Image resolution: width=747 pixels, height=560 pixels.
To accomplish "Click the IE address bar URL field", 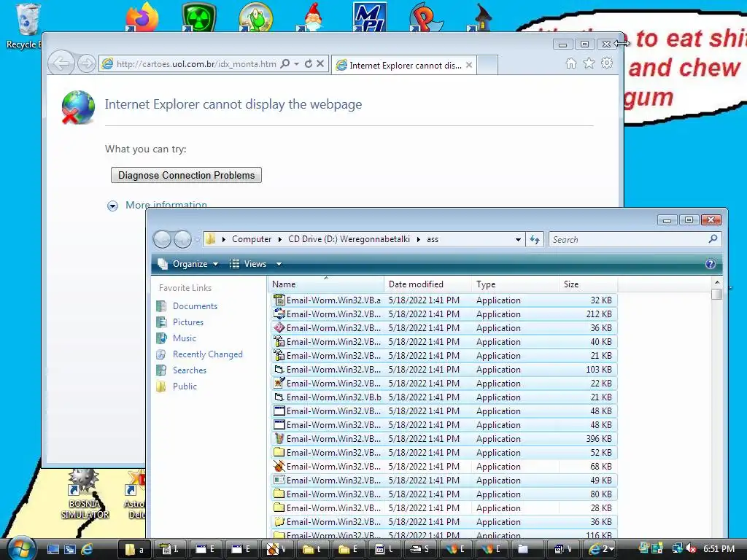I will click(196, 64).
